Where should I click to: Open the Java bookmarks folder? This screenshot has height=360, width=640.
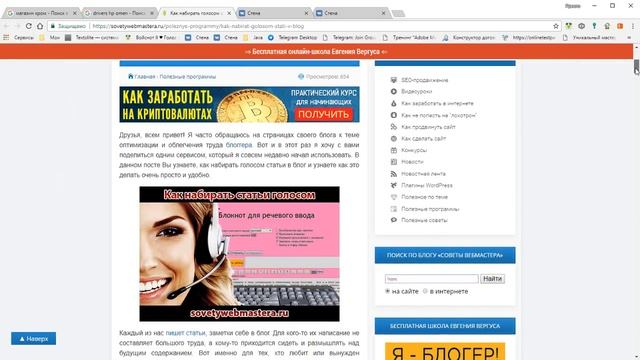(x=253, y=38)
